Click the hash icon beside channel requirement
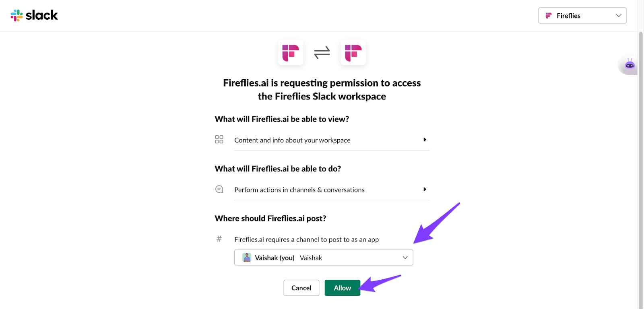The width and height of the screenshot is (644, 318). point(219,239)
